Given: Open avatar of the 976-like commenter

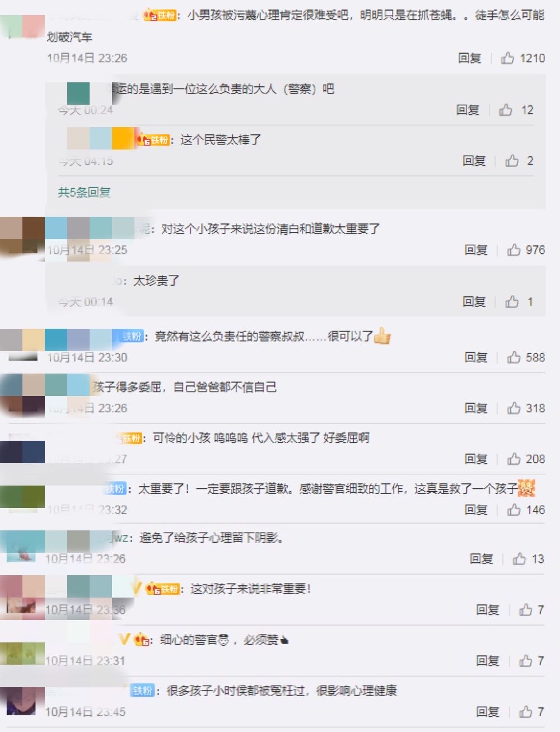Looking at the screenshot, I should [21, 237].
